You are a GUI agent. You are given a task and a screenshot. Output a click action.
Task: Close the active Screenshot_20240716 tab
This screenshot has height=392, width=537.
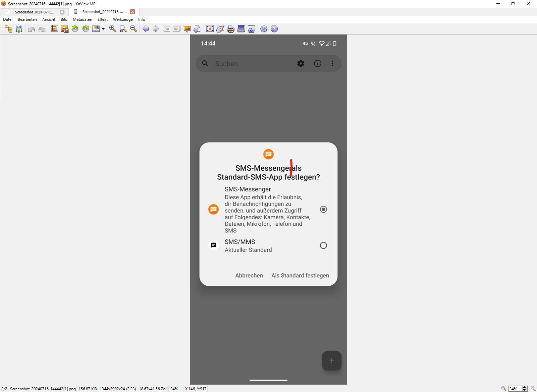tap(132, 12)
